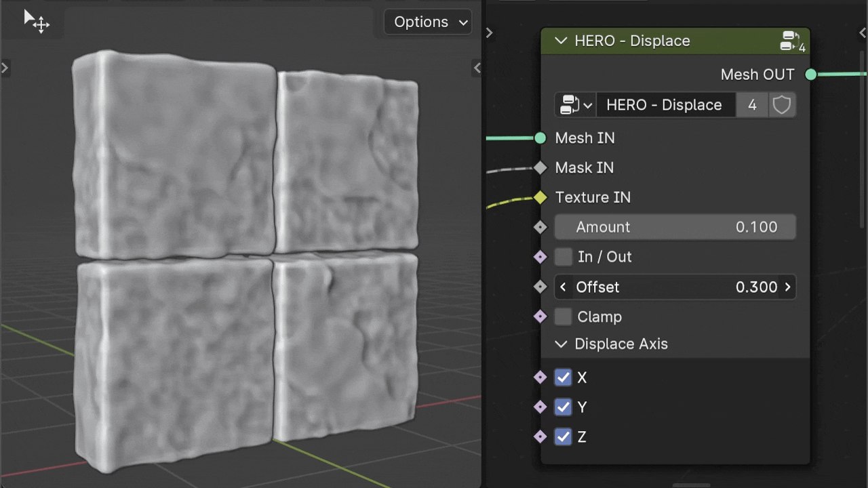The width and height of the screenshot is (868, 488).
Task: Click Z axis socket diamond
Action: (540, 437)
